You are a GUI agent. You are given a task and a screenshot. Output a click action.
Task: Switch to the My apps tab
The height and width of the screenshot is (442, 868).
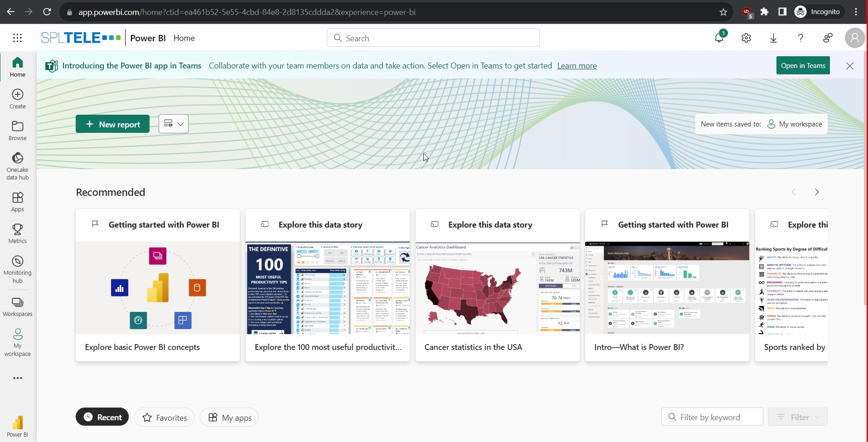click(229, 418)
